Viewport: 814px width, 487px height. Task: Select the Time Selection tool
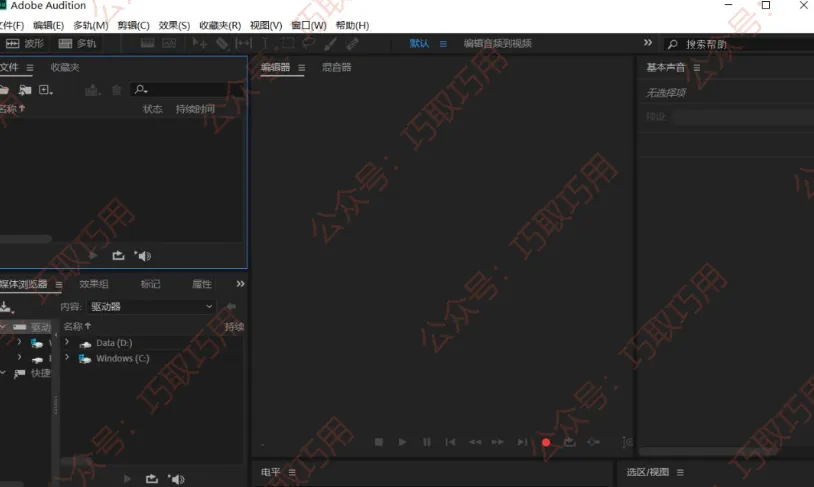tap(265, 43)
